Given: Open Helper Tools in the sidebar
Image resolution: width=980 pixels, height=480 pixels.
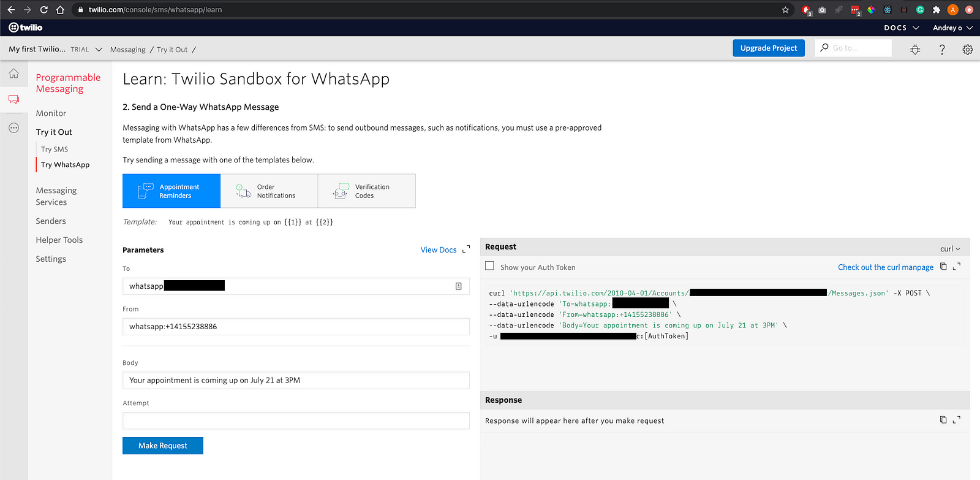Looking at the screenshot, I should coord(59,240).
